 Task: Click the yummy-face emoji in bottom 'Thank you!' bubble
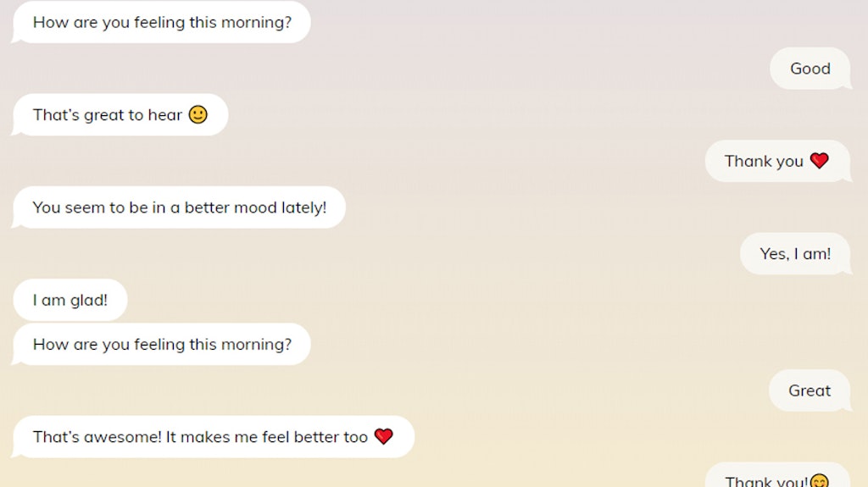(820, 481)
